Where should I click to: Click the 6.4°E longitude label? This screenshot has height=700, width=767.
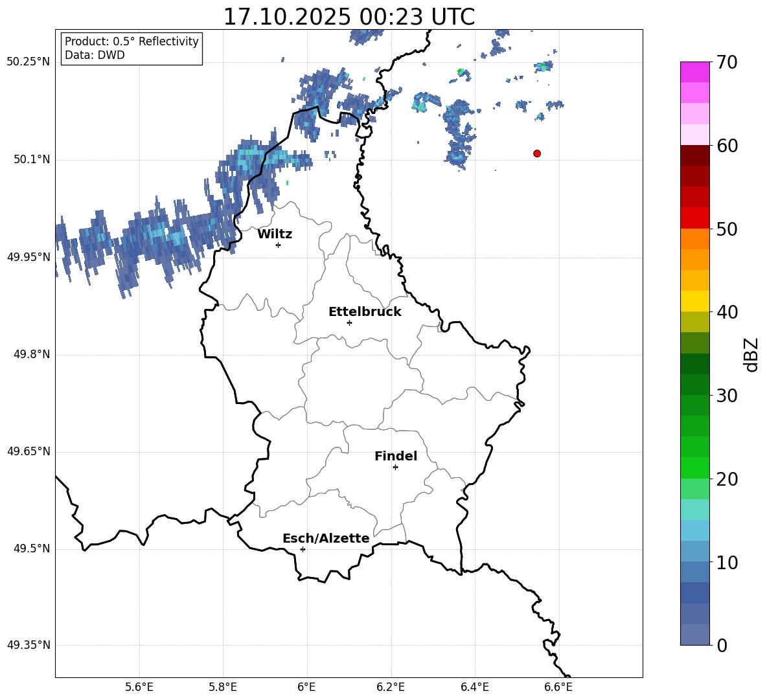pos(474,687)
